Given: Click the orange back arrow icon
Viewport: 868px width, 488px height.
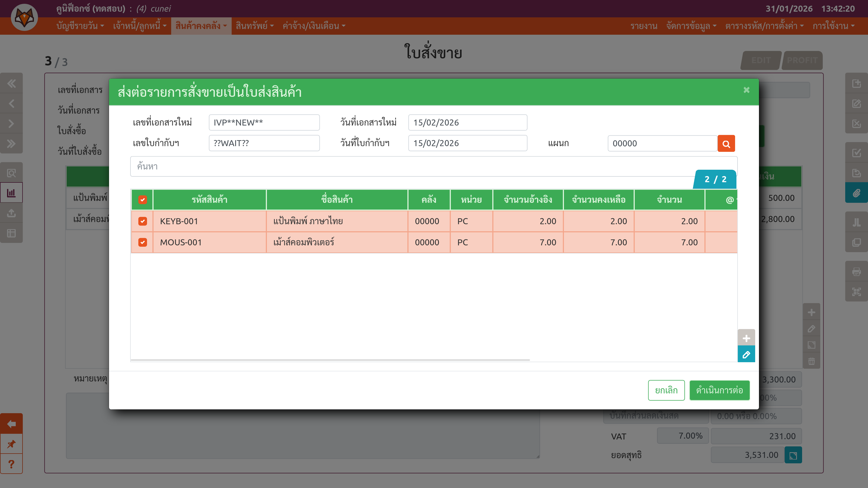Looking at the screenshot, I should [11, 424].
